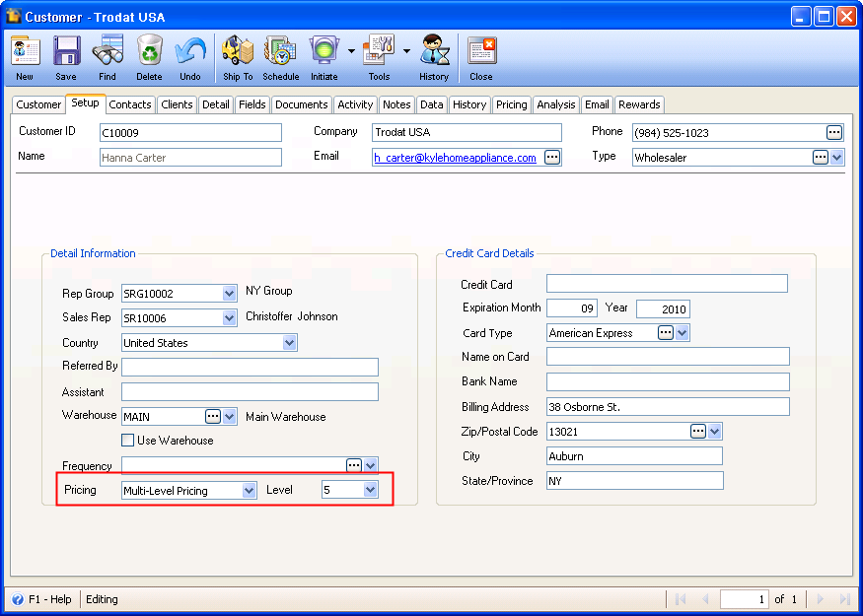Viewport: 863px width, 616px height.
Task: Open the Email tab
Action: (597, 104)
